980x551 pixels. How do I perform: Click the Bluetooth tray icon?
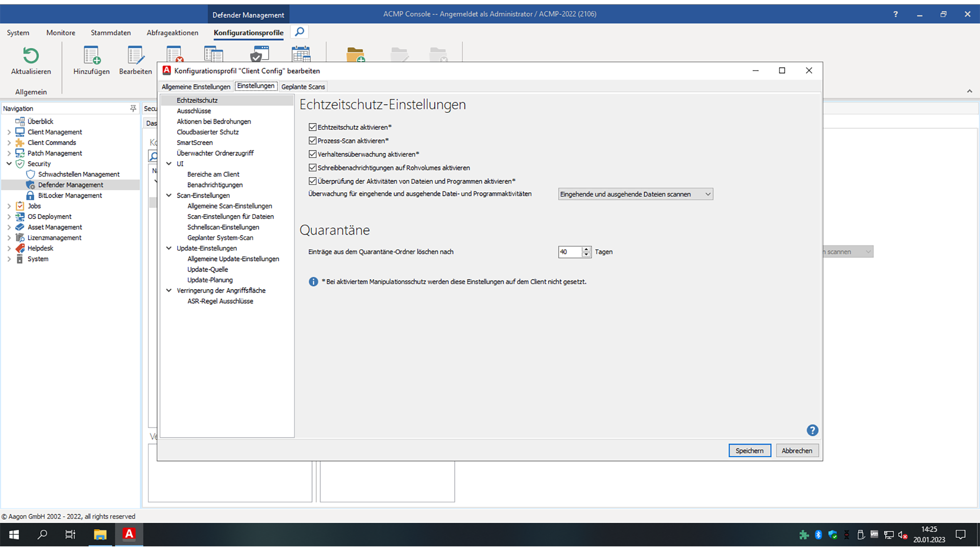[818, 535]
